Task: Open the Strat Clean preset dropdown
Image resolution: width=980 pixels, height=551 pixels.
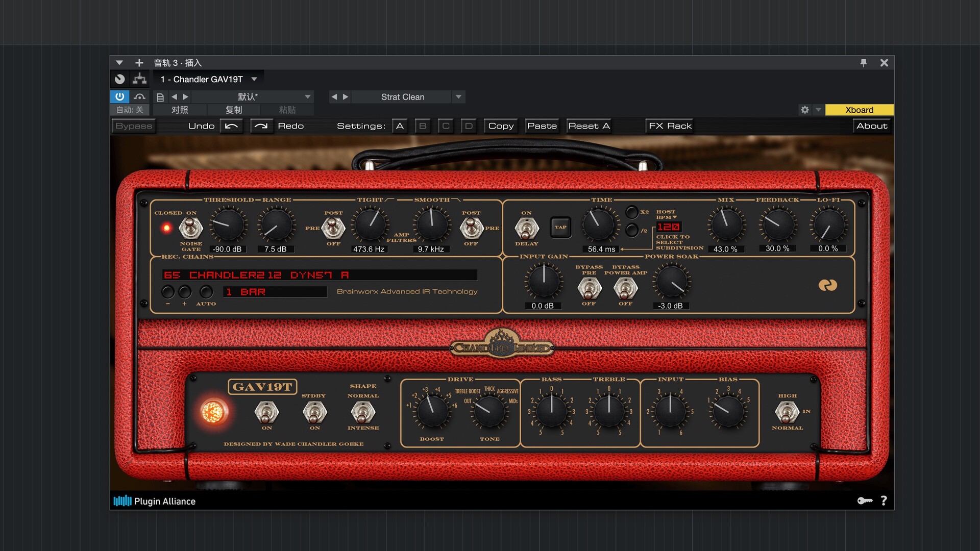Action: [458, 96]
